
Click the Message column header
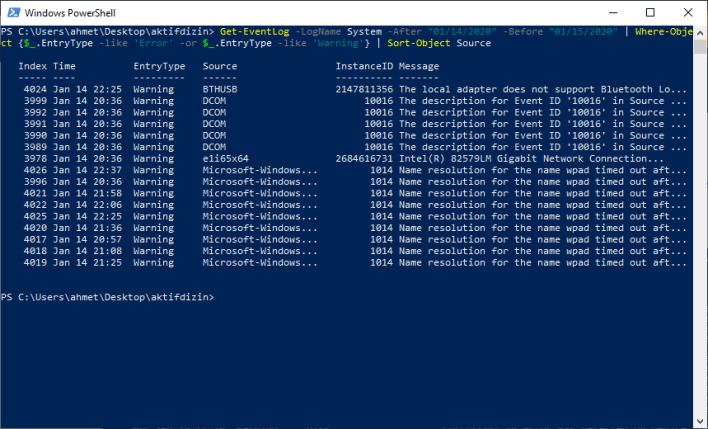pyautogui.click(x=419, y=65)
